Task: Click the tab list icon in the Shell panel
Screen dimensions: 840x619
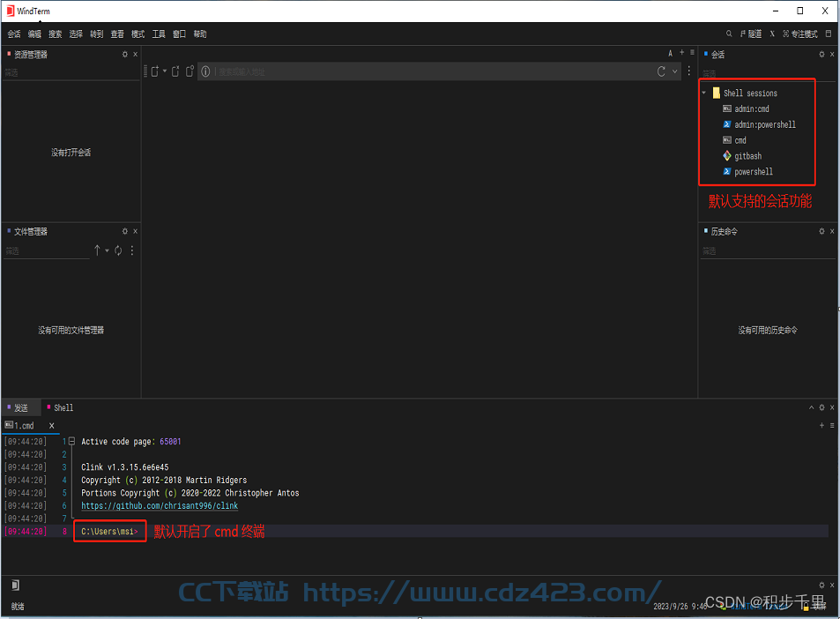Action: click(832, 426)
